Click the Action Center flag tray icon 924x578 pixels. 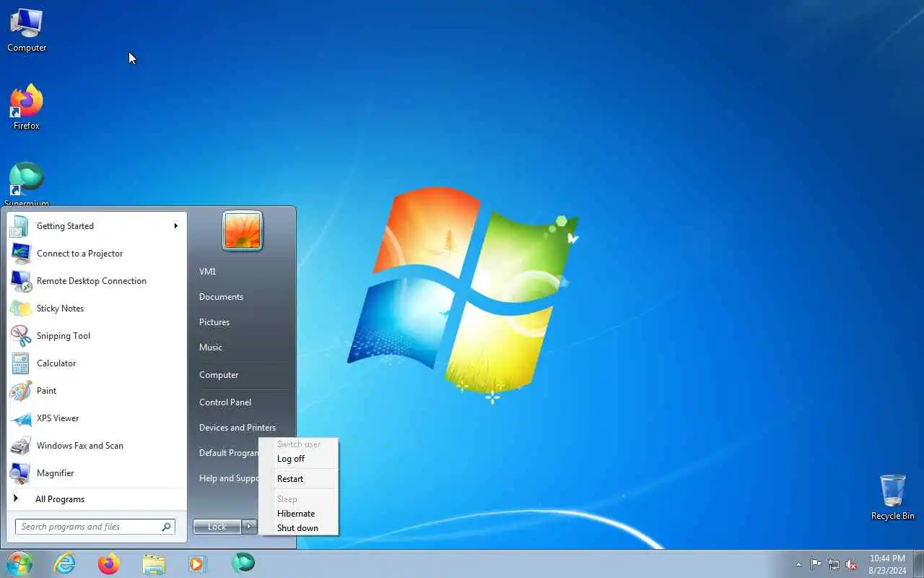816,564
